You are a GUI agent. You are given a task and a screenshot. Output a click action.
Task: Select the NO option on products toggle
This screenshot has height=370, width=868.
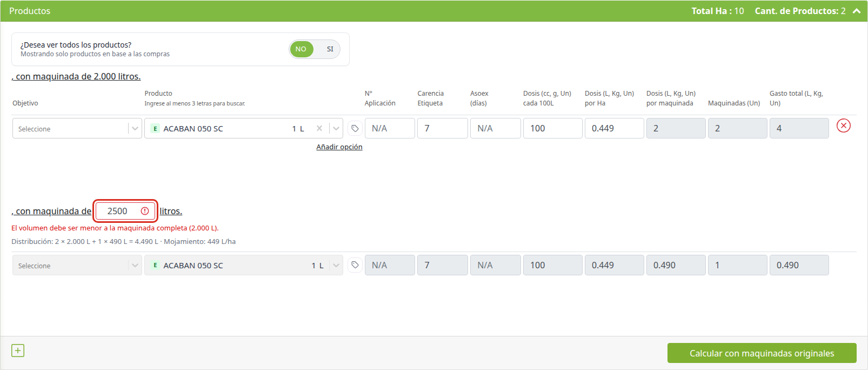(301, 49)
